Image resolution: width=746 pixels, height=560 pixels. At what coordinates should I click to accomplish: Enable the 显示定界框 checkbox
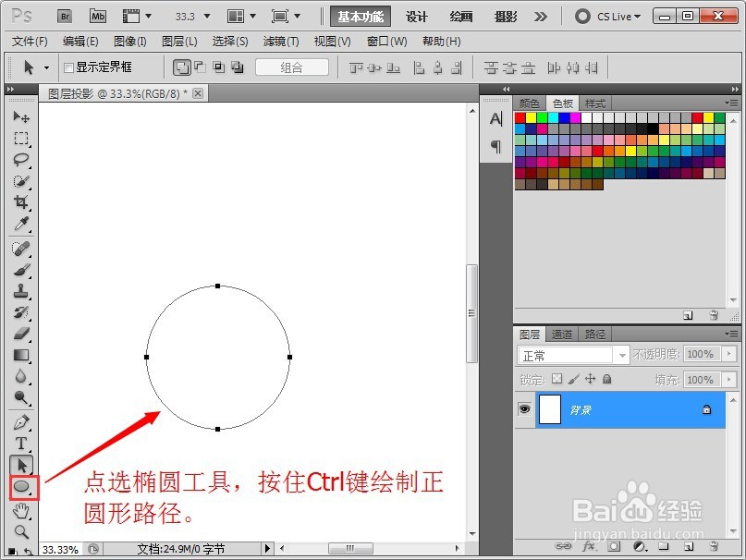(x=69, y=66)
